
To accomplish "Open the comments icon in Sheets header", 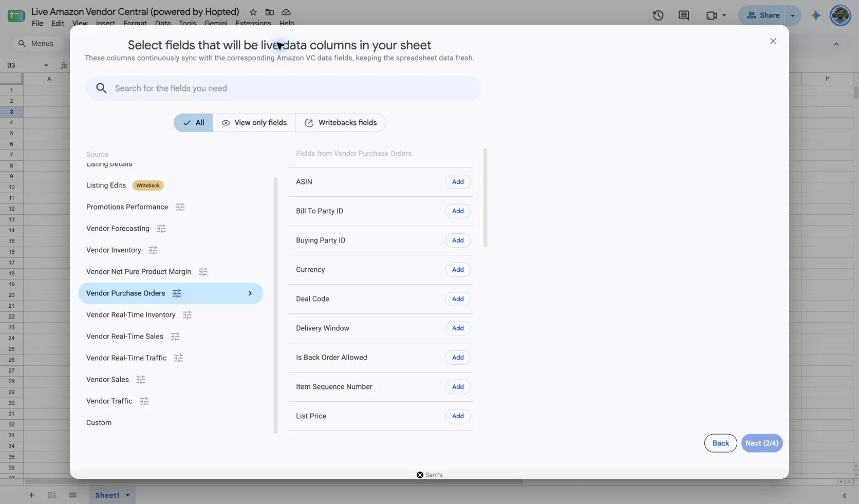I will [684, 15].
